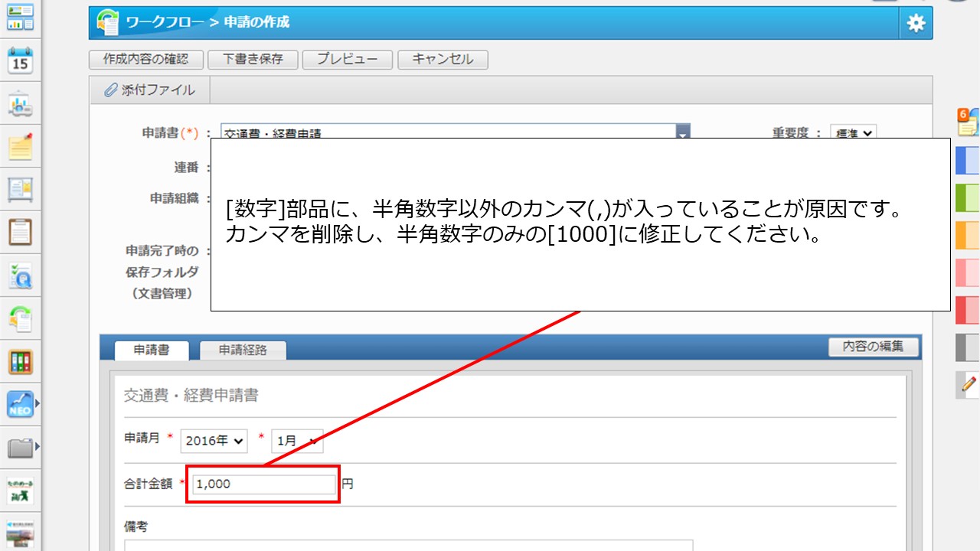Image resolution: width=980 pixels, height=551 pixels.
Task: Select the green color label swatch
Action: coord(968,198)
